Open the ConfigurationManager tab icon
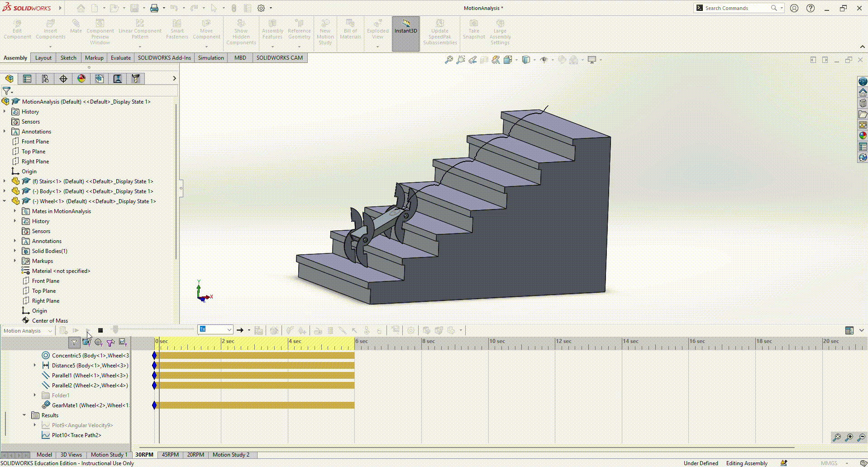The image size is (868, 467). pos(45,79)
